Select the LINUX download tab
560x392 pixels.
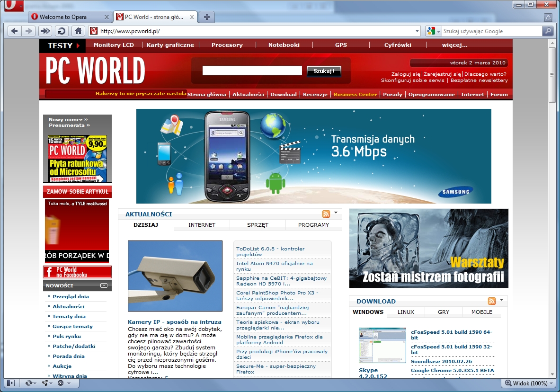pos(406,312)
